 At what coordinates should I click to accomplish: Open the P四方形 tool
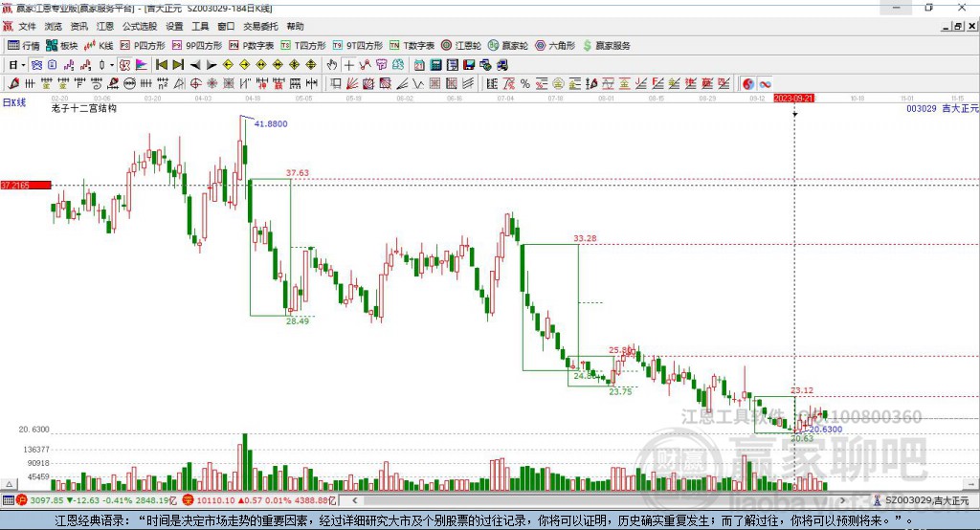click(x=143, y=46)
